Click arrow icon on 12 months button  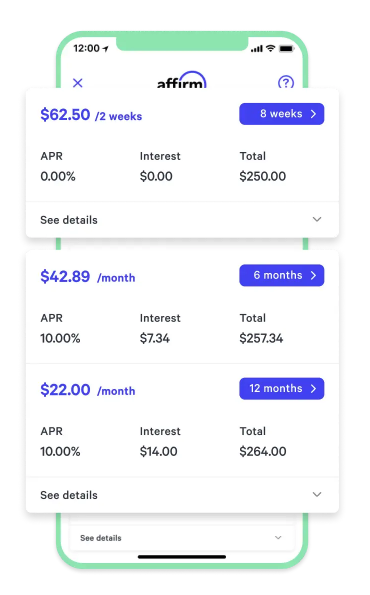[x=313, y=389]
